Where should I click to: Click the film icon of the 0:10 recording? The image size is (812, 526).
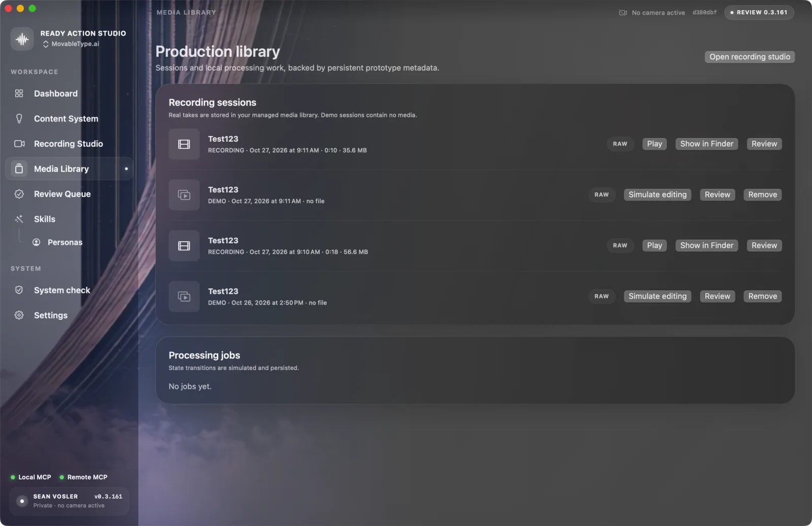pos(184,144)
